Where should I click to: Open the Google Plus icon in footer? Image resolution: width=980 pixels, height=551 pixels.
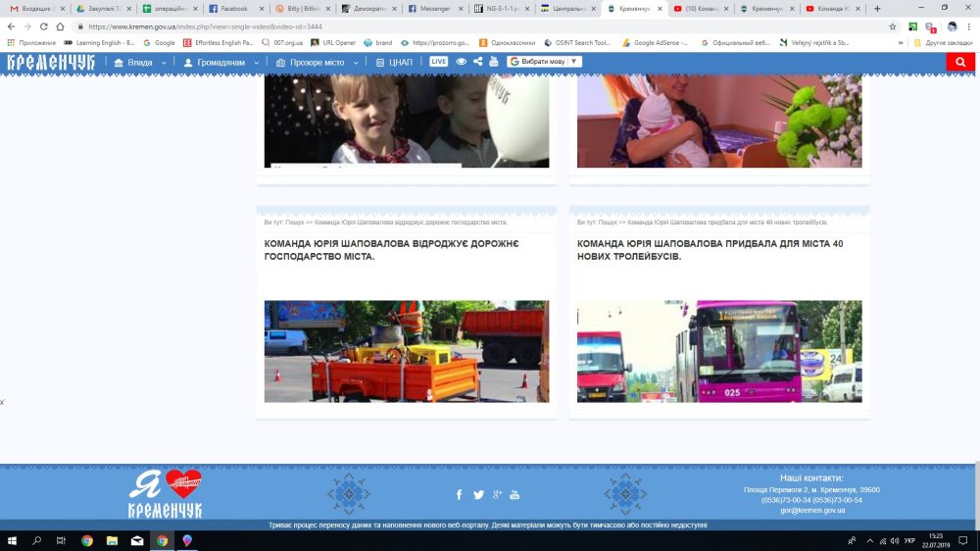[497, 495]
